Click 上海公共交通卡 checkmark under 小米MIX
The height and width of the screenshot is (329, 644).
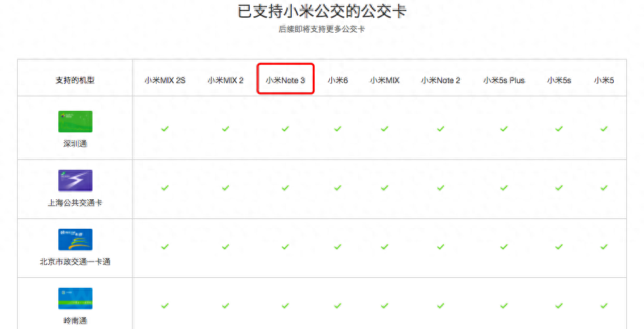pos(384,188)
